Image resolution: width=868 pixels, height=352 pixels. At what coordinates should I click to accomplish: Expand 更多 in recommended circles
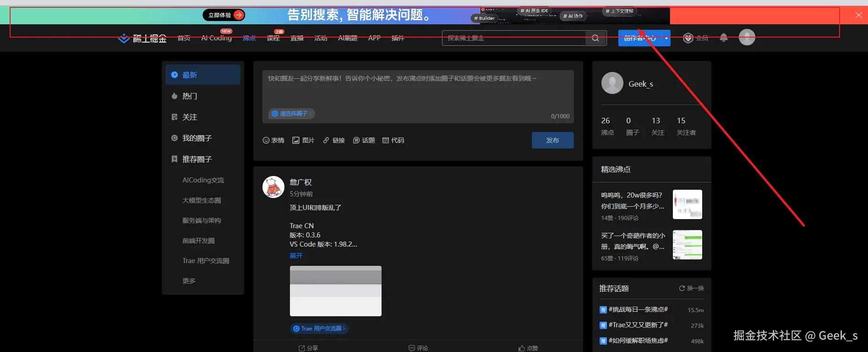189,281
